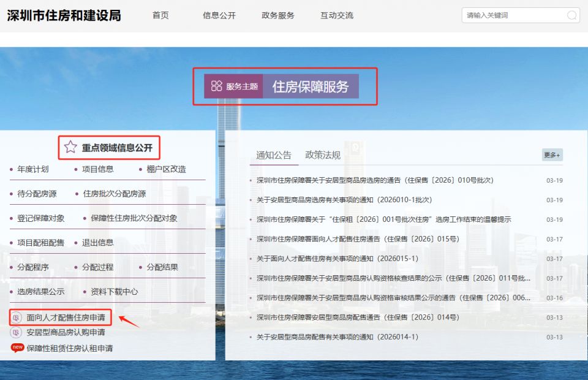The image size is (588, 380).
Task: Go to 首页 from the navigation bar
Action: pos(160,16)
